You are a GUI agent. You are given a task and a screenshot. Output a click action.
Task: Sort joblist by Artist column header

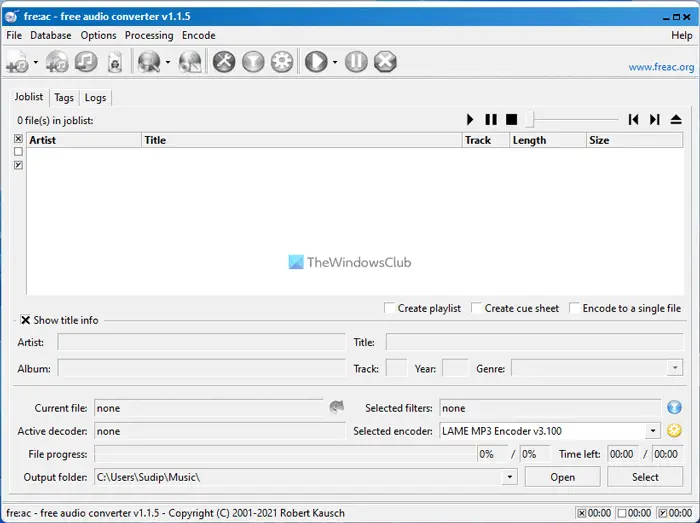pos(84,140)
